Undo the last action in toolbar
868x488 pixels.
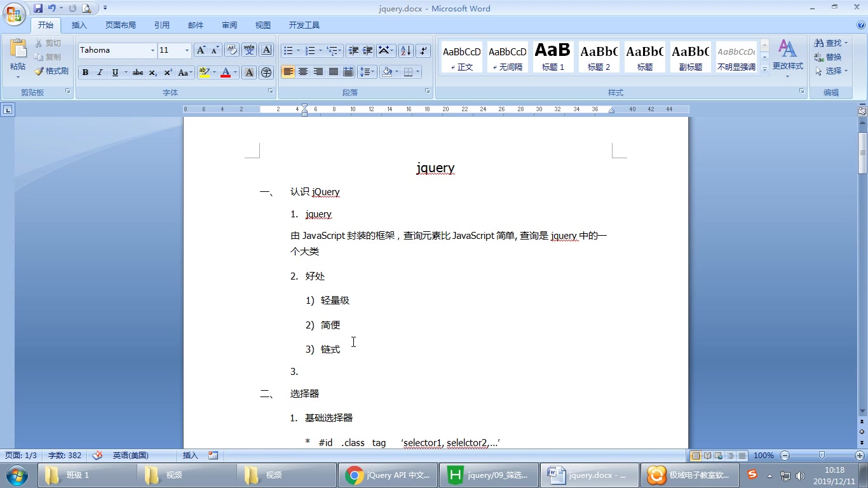click(52, 8)
